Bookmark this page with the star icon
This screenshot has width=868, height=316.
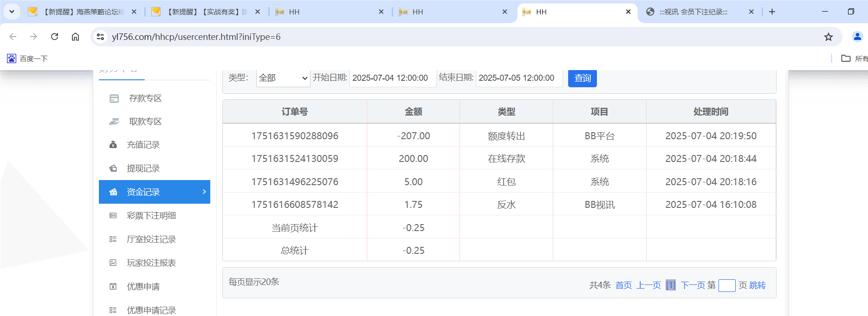point(828,37)
